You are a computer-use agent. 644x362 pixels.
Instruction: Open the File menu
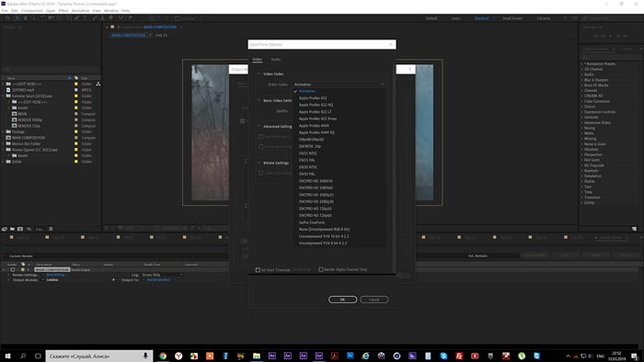coord(5,11)
